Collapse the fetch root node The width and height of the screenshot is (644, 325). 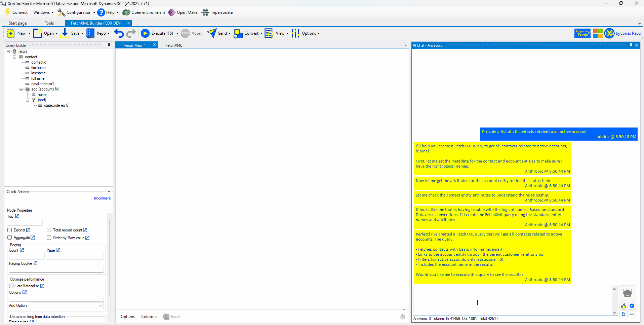(x=8, y=51)
